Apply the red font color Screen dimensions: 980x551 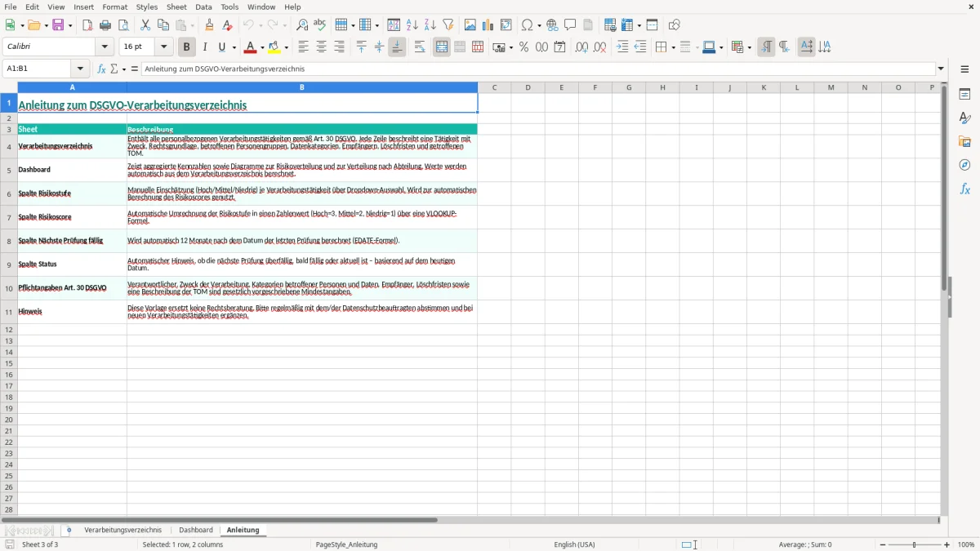(250, 47)
